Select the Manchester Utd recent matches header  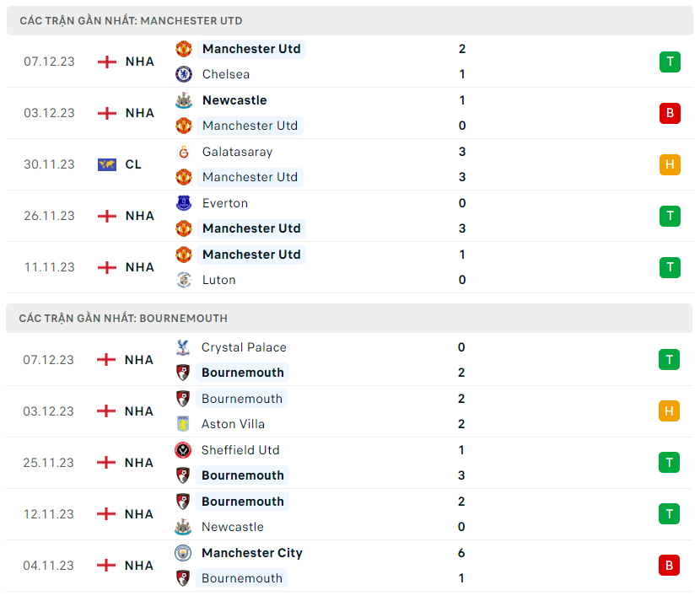click(x=131, y=20)
